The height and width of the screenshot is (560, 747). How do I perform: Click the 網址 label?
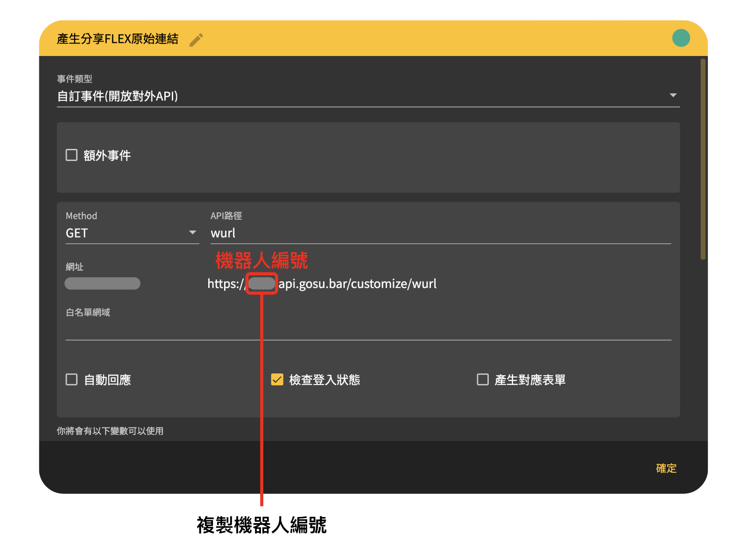[x=75, y=266]
